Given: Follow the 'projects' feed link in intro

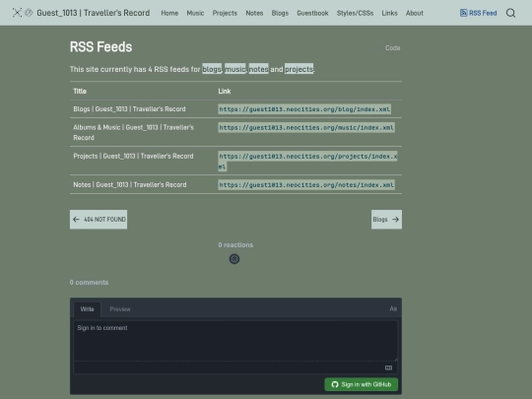Looking at the screenshot, I should point(299,69).
